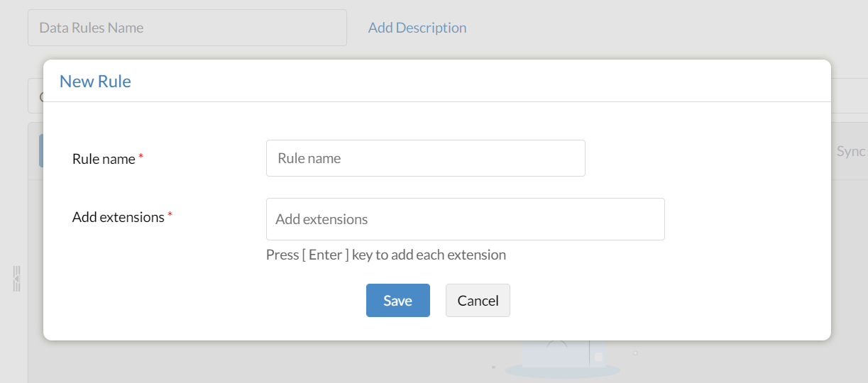Viewport: 868px width, 383px height.
Task: Focus the Add extensions input field
Action: pyautogui.click(x=465, y=219)
